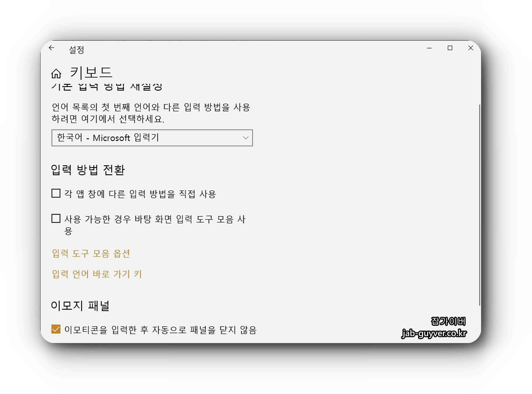The image size is (532, 394).
Task: Click the chevron arrow on the 입력기 dropdown
Action: tap(245, 138)
